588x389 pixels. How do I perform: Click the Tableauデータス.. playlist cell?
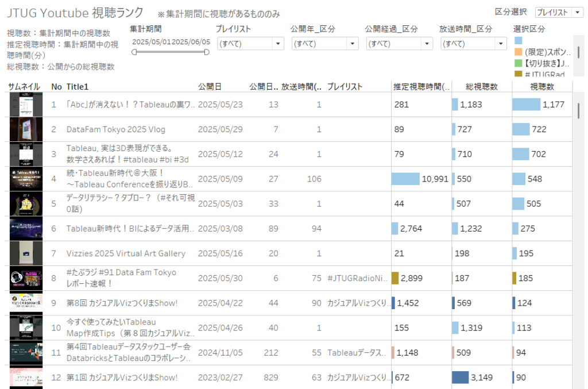[x=357, y=353]
